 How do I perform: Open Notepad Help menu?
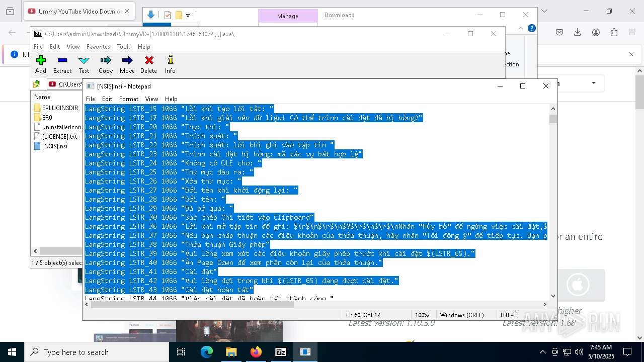point(171,99)
